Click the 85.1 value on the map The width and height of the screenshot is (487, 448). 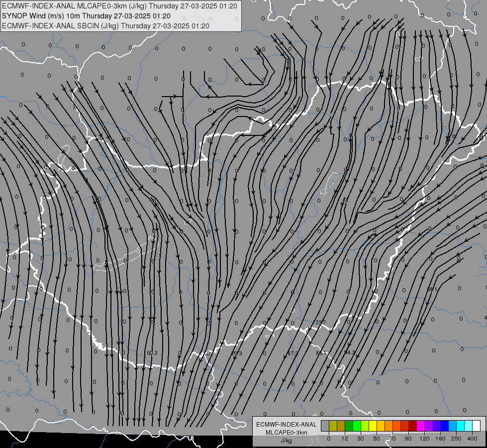pos(321,353)
